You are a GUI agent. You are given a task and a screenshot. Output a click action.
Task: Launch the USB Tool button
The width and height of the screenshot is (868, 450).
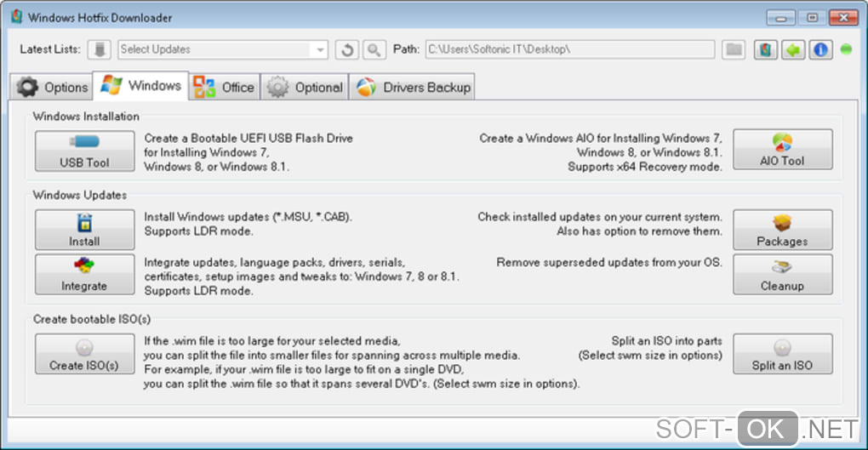pyautogui.click(x=85, y=151)
